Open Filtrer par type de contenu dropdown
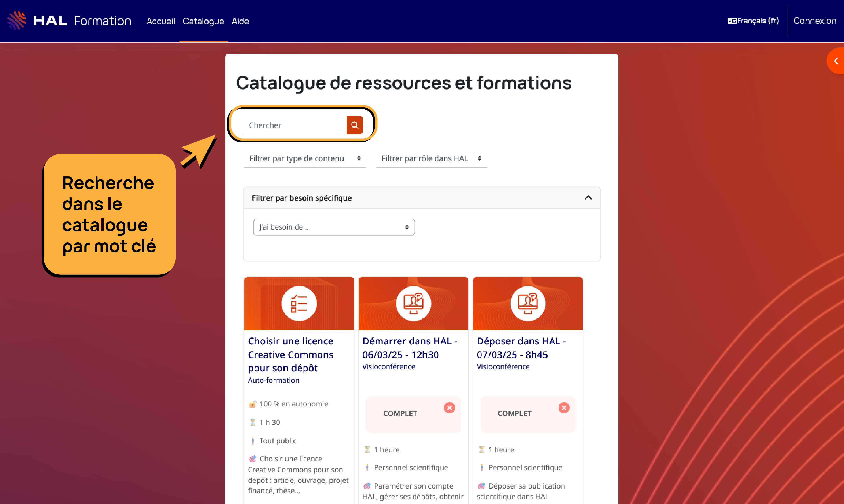Viewport: 844px width, 504px height. (305, 158)
